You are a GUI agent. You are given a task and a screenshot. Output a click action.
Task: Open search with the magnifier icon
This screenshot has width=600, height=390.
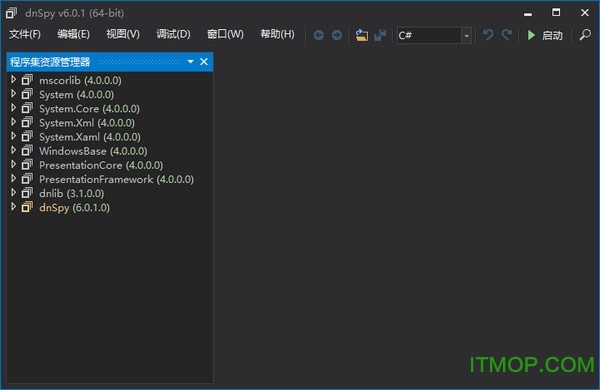(585, 35)
